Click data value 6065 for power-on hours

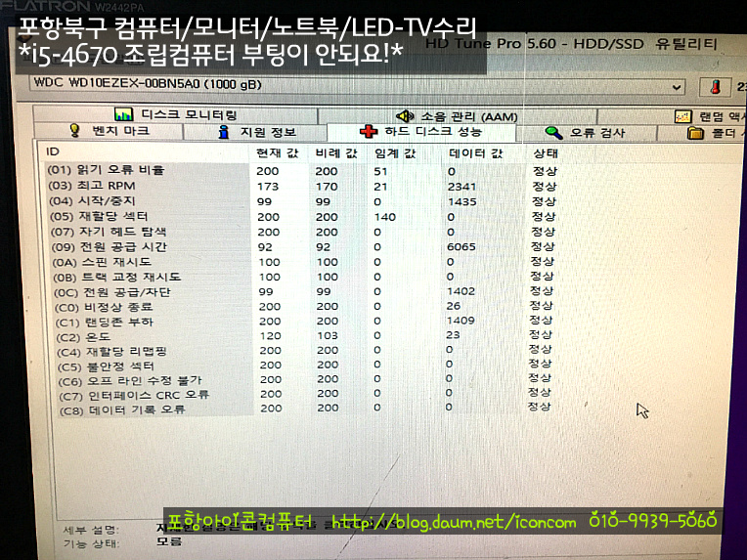tap(461, 246)
